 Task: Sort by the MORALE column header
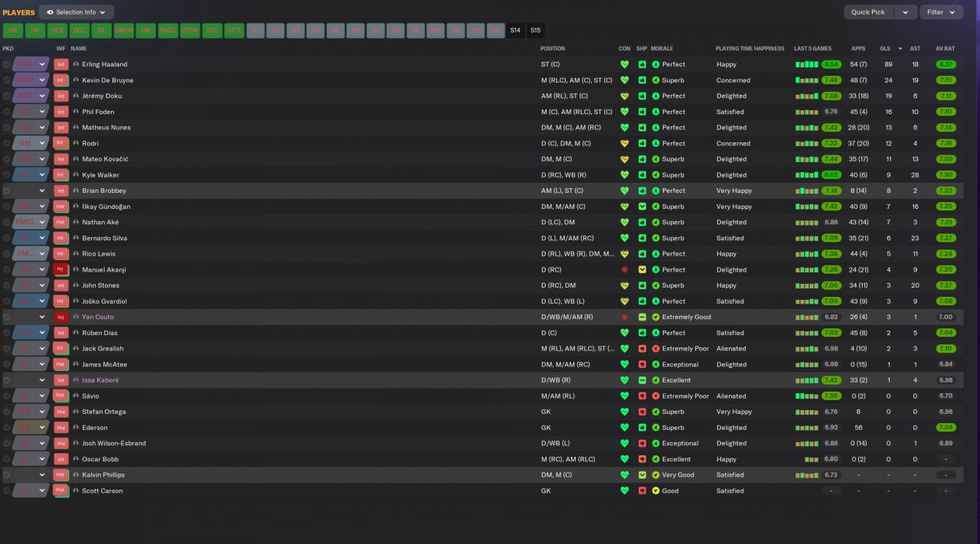(x=661, y=48)
